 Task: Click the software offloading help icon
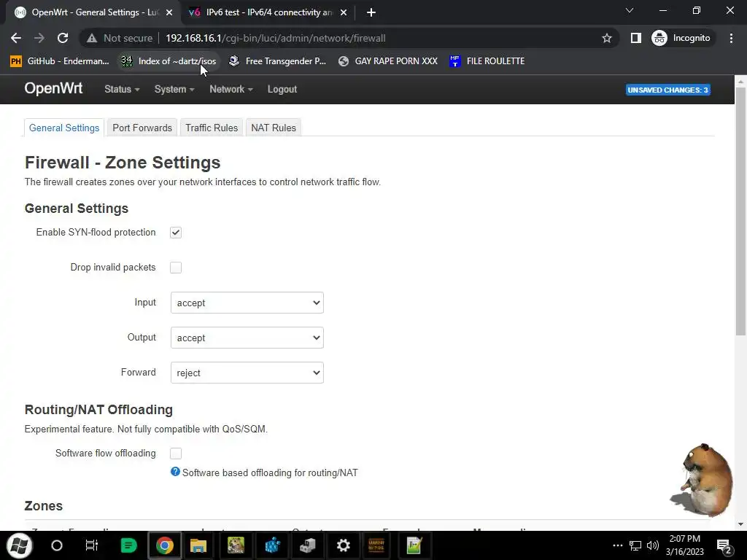point(175,472)
